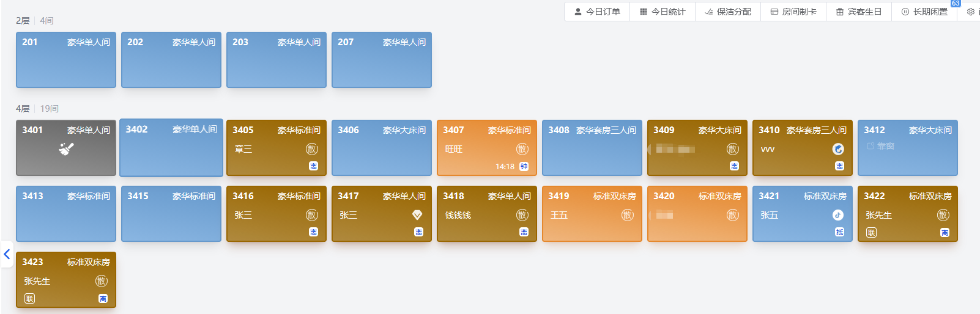
Task: Click the Ctrip channel icon on room 3410
Action: (x=838, y=149)
